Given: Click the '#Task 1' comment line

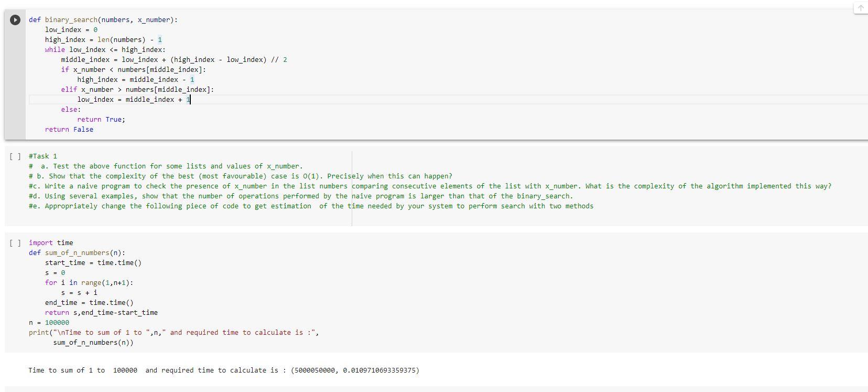Looking at the screenshot, I should (43, 156).
